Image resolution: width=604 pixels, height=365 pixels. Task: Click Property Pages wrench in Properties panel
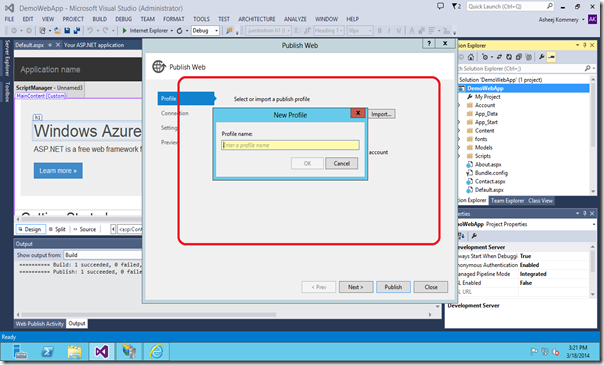(x=474, y=236)
